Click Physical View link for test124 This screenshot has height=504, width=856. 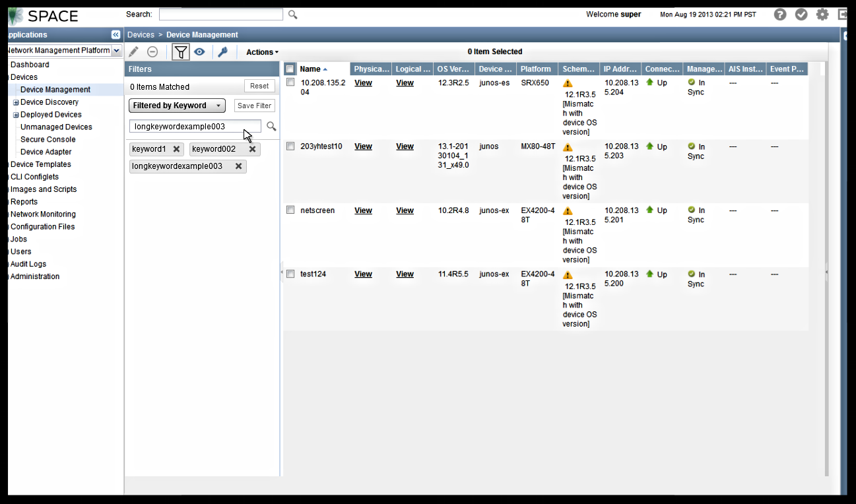(x=363, y=274)
